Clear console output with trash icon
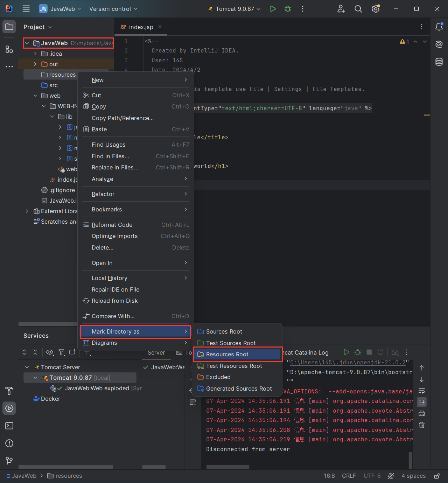 point(422,425)
